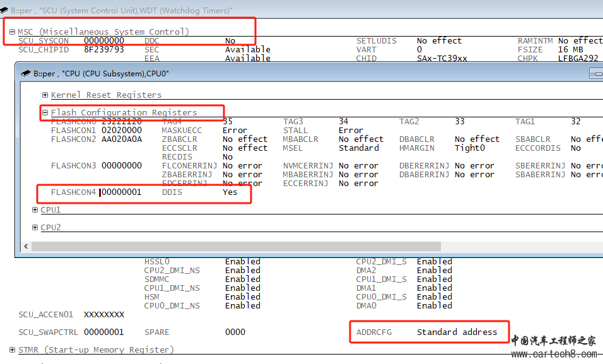Click the DMA0 Enabled value
603x364 pixels.
tap(435, 305)
